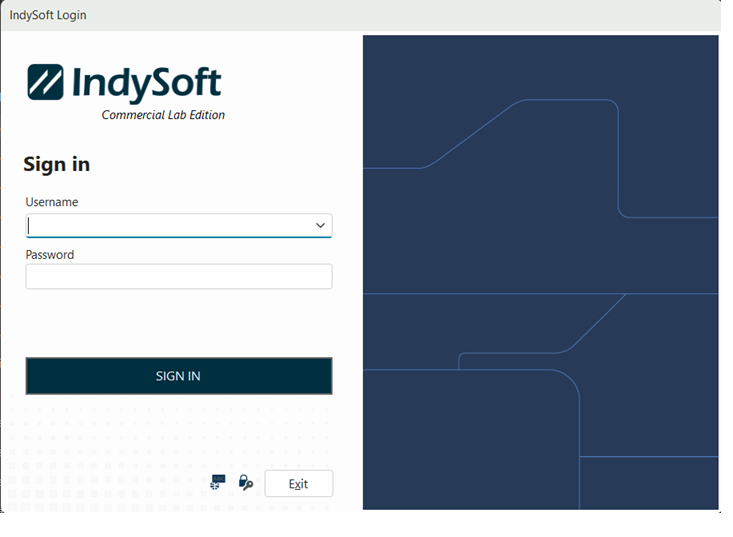This screenshot has width=733, height=537.
Task: Click the "Commercial Lab Edition" text
Action: pyautogui.click(x=163, y=115)
